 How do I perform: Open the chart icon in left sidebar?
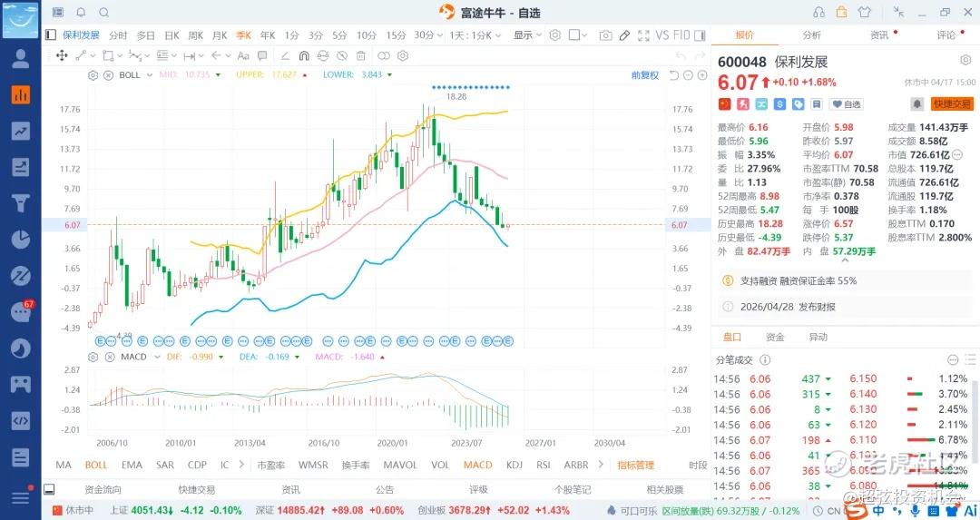(x=20, y=94)
